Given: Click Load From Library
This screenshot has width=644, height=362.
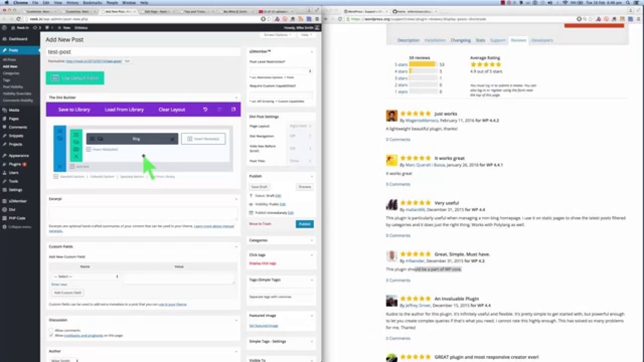Looking at the screenshot, I should (x=124, y=110).
